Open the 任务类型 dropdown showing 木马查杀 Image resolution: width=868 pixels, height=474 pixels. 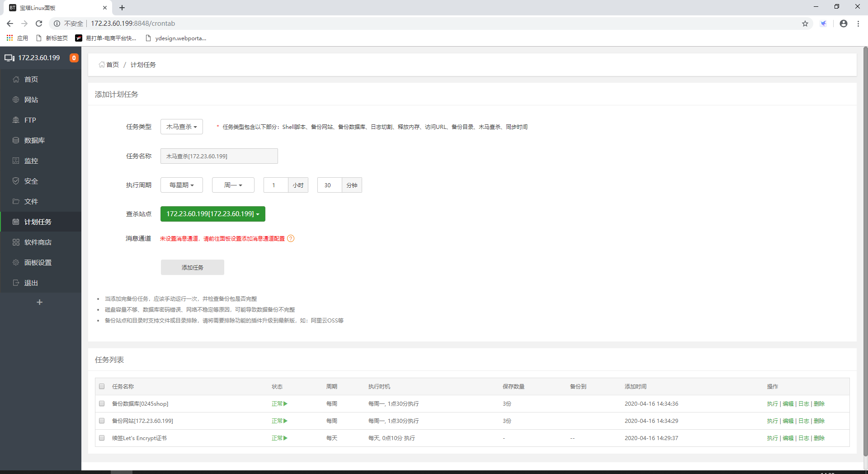click(x=182, y=127)
